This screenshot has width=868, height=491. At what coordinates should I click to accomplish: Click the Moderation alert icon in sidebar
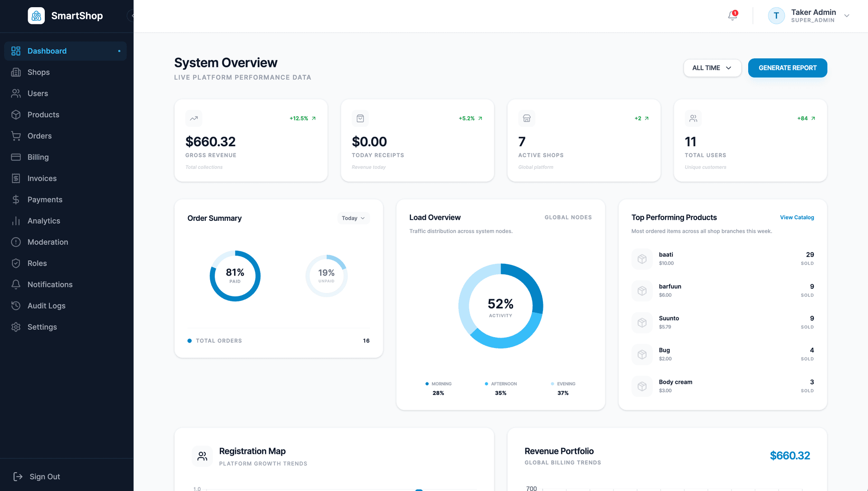pos(16,243)
